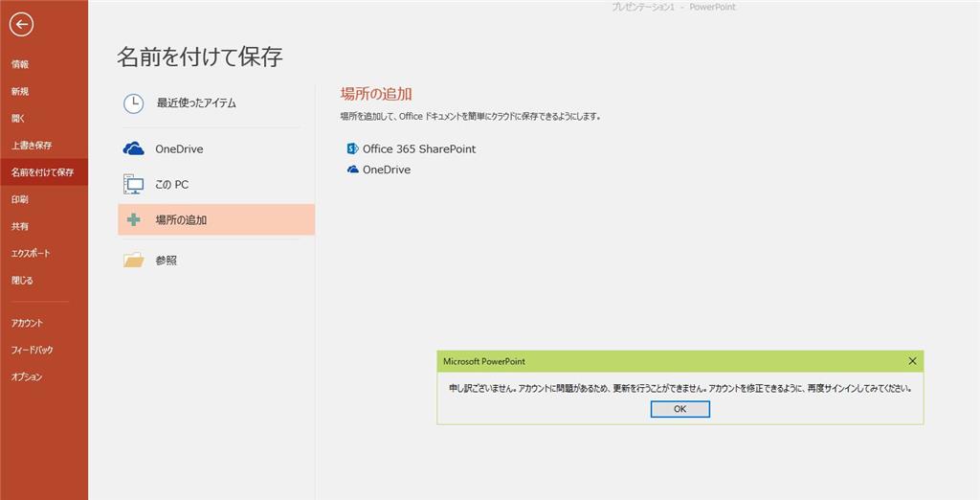This screenshot has width=980, height=500.
Task: Select 名前を付けて保存 in the sidebar
Action: click(x=44, y=172)
